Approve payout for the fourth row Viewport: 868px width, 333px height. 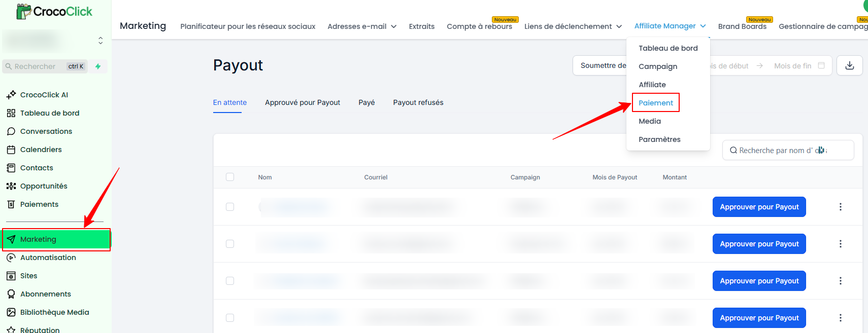[759, 318]
